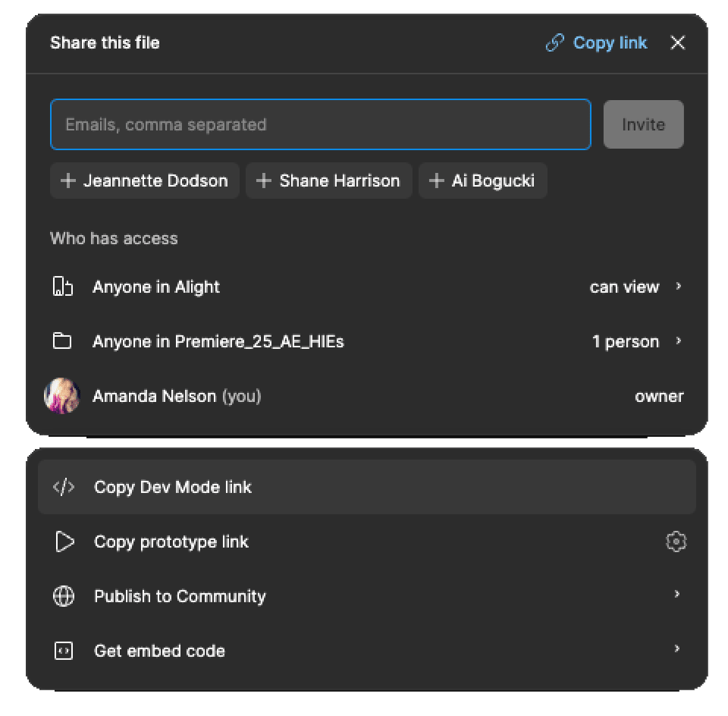The height and width of the screenshot is (716, 728).
Task: Click the globe icon for Publish to Community
Action: [x=64, y=596]
